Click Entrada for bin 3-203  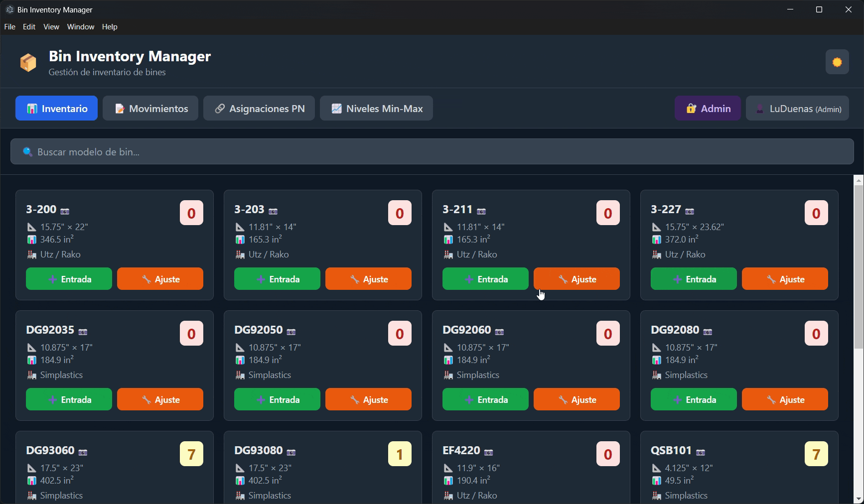pyautogui.click(x=277, y=278)
